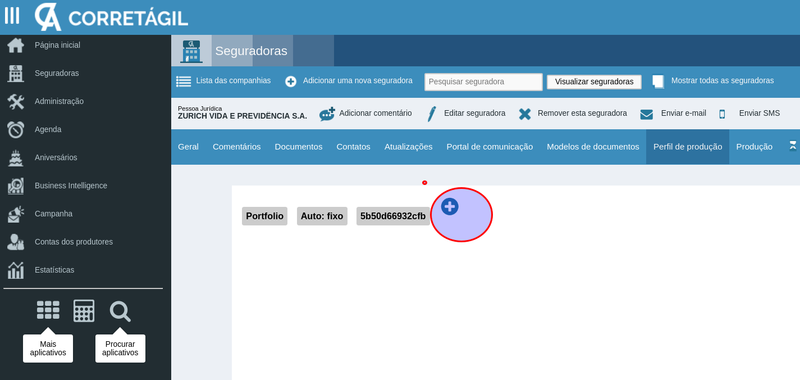Click Enviar SMS label
Screen dimensions: 800x380
click(760, 113)
